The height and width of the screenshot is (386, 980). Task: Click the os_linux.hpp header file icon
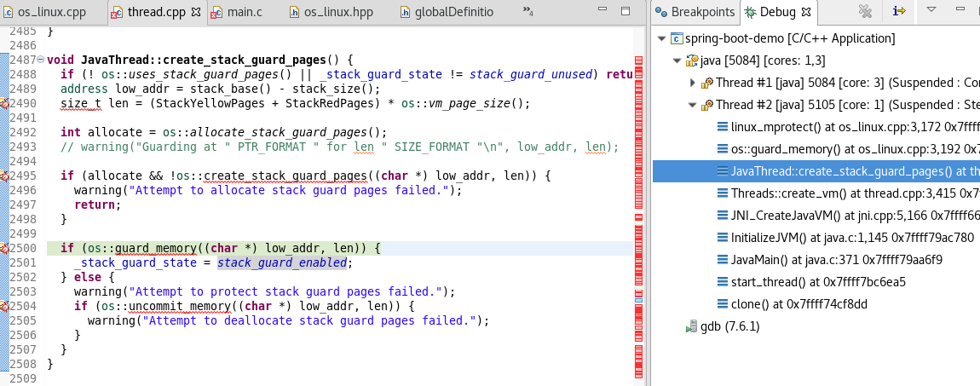[295, 13]
